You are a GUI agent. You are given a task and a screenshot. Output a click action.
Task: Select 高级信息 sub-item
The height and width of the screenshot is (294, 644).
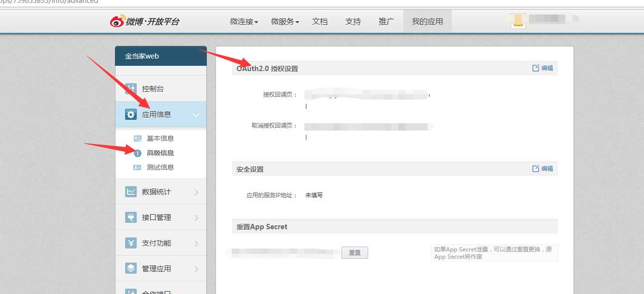tap(160, 153)
